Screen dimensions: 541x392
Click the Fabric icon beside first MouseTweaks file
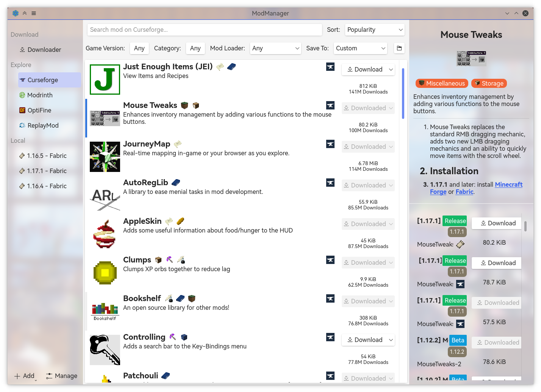tap(460, 245)
